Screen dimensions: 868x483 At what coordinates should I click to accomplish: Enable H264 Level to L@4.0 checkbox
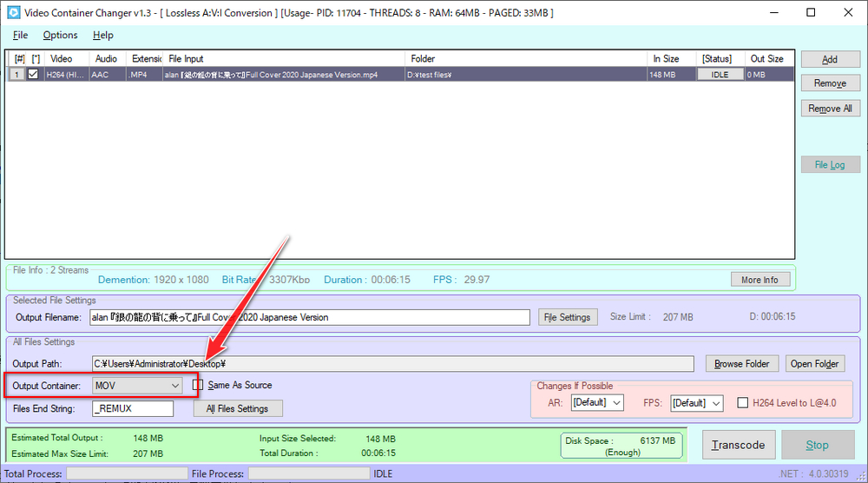(x=742, y=403)
